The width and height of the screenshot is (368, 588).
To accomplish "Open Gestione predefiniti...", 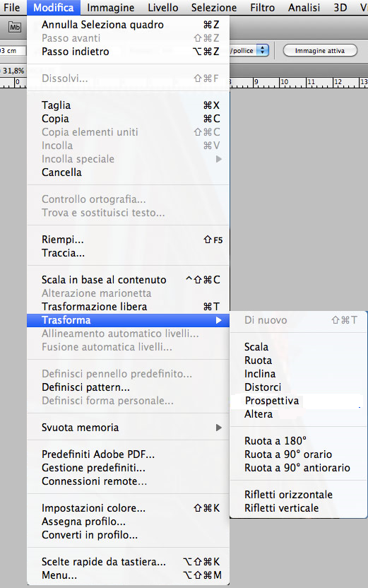I will point(128,468).
